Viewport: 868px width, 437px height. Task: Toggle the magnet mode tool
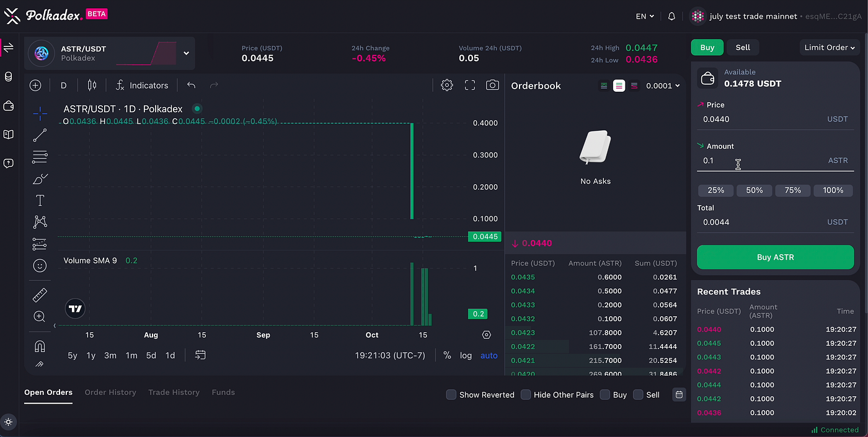pyautogui.click(x=40, y=346)
